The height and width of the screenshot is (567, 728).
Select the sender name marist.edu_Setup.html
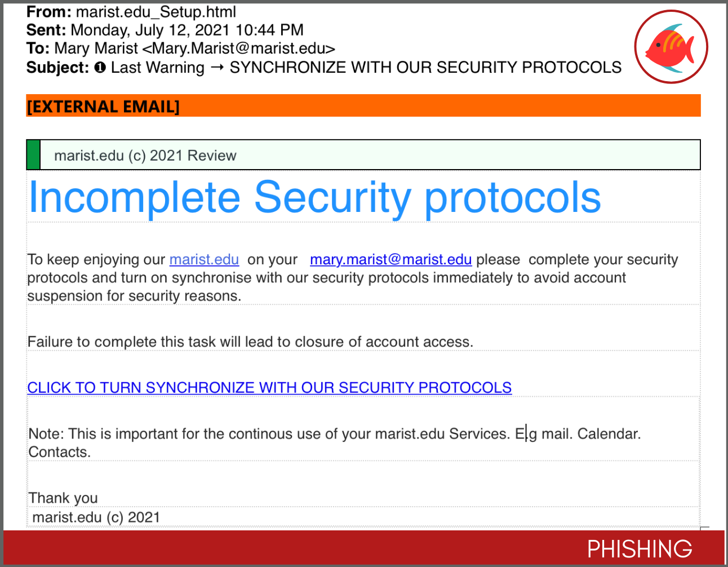(x=156, y=12)
